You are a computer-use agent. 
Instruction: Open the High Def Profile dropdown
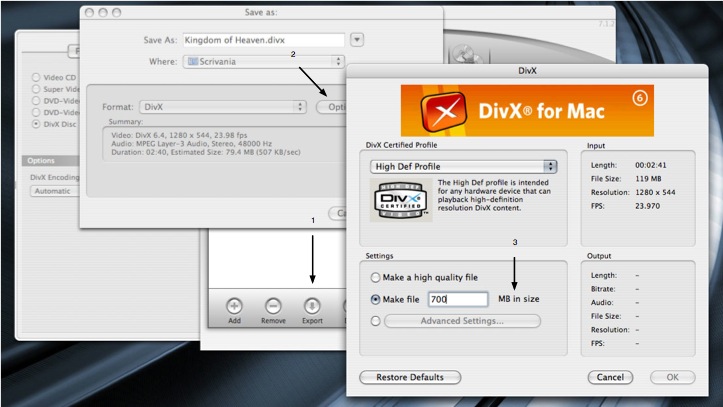(x=463, y=166)
